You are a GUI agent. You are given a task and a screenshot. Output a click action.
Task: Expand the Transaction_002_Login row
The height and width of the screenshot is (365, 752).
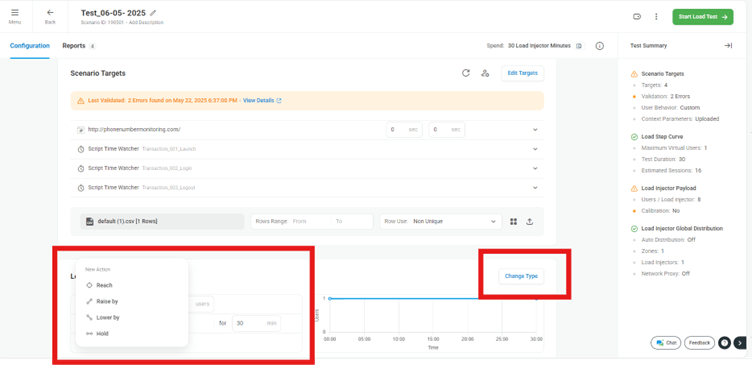pyautogui.click(x=535, y=168)
